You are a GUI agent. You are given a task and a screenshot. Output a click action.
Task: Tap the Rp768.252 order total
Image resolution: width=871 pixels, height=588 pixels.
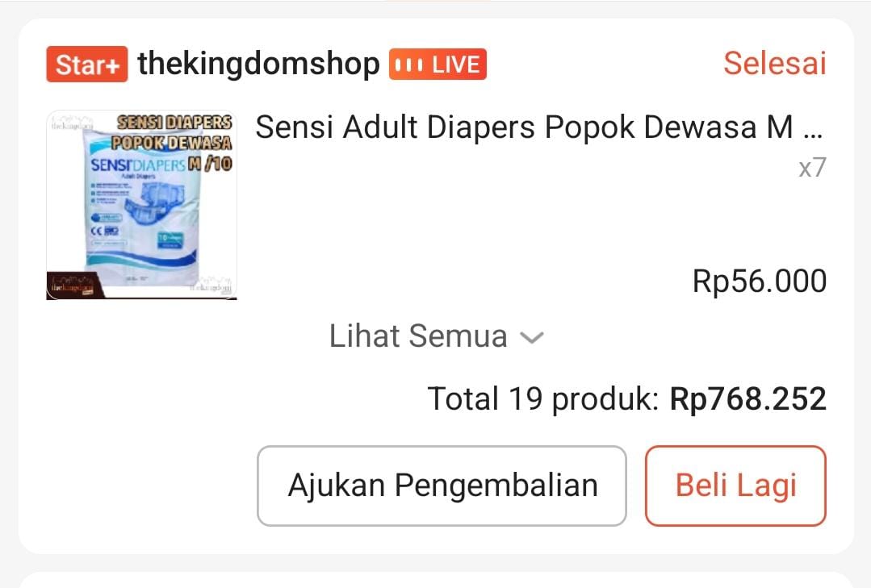pos(748,398)
